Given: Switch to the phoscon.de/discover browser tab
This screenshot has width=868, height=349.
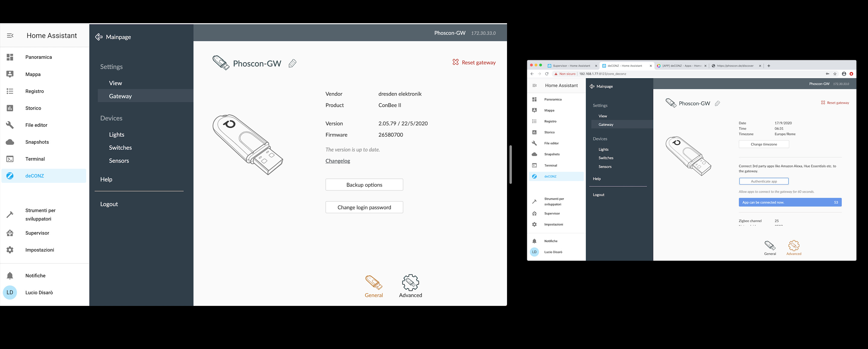Looking at the screenshot, I should [x=735, y=66].
